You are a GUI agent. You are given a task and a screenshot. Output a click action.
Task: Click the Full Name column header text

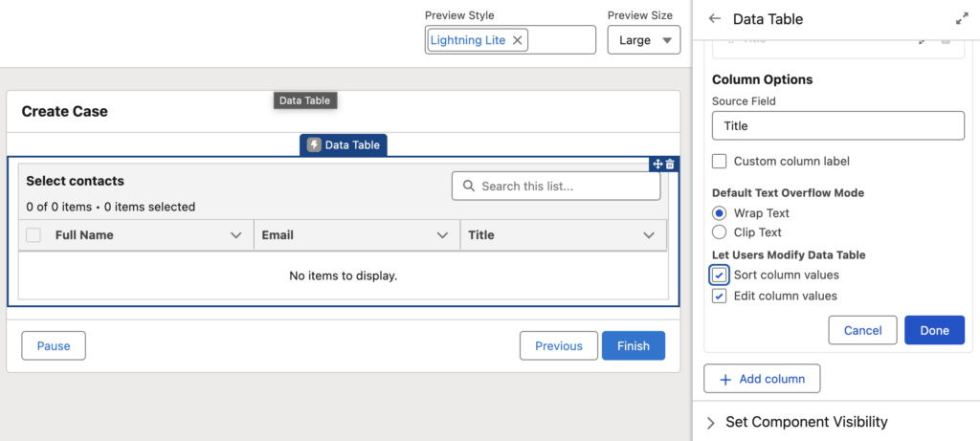coord(84,235)
